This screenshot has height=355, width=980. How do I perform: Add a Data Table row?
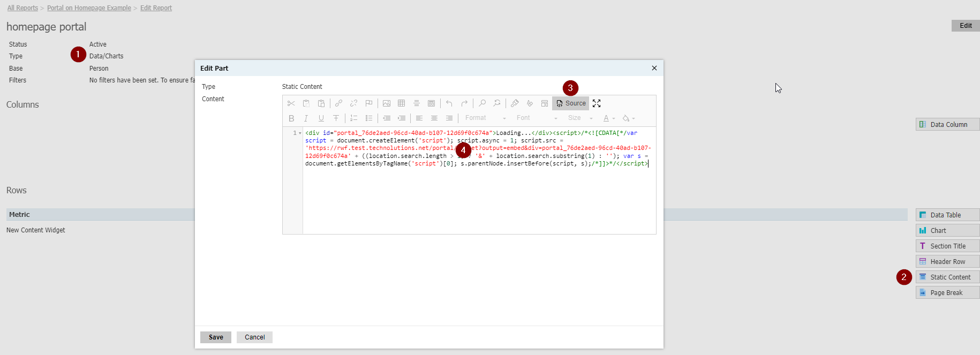coord(948,215)
